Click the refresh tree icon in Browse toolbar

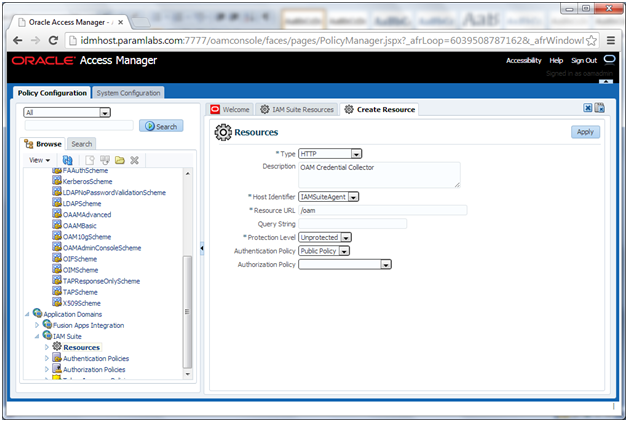(x=67, y=160)
